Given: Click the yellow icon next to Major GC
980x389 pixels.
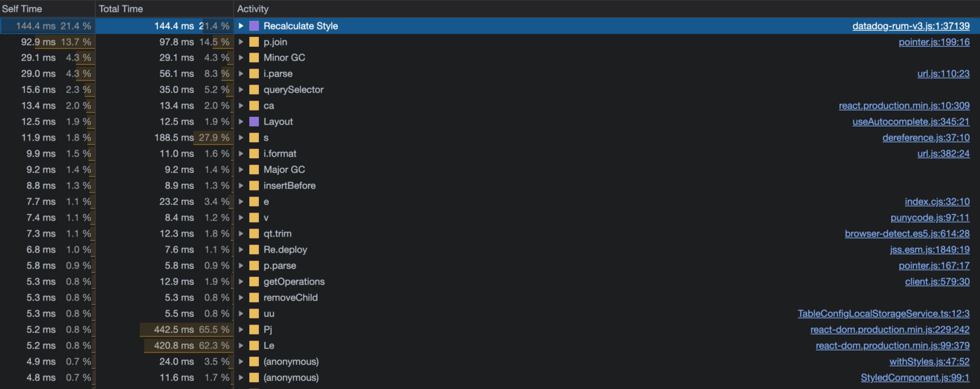Looking at the screenshot, I should tap(254, 170).
